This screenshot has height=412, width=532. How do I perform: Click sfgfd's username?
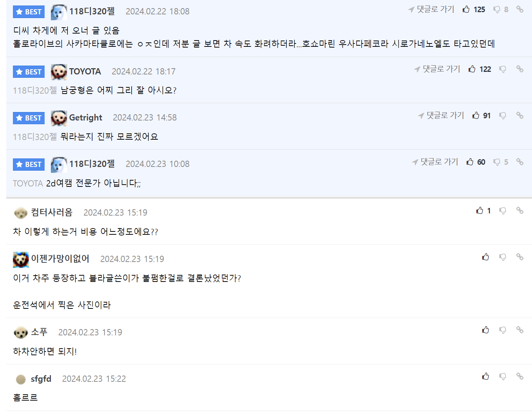point(41,379)
